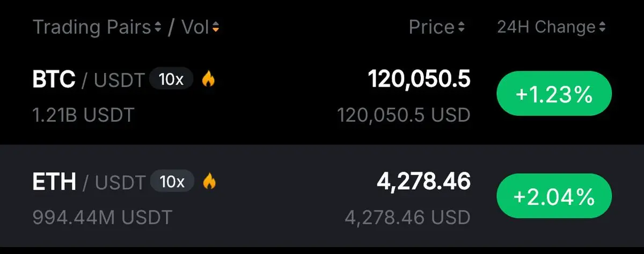Click the 10x leverage badge on ETH
The height and width of the screenshot is (254, 644).
[172, 182]
